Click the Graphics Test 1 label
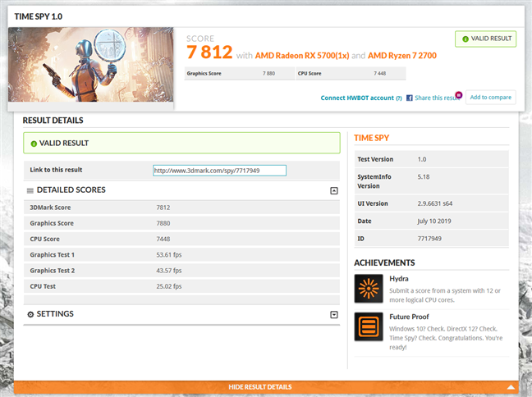The image size is (532, 397). coord(53,254)
